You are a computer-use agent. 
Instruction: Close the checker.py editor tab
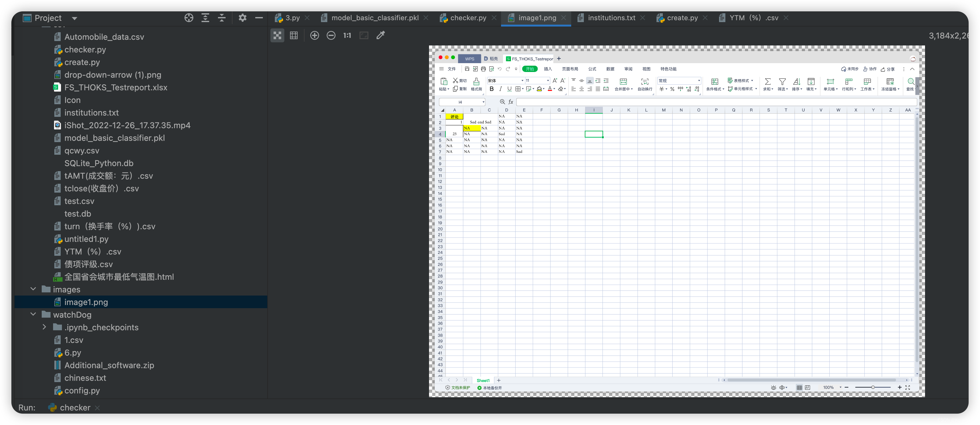pos(494,18)
